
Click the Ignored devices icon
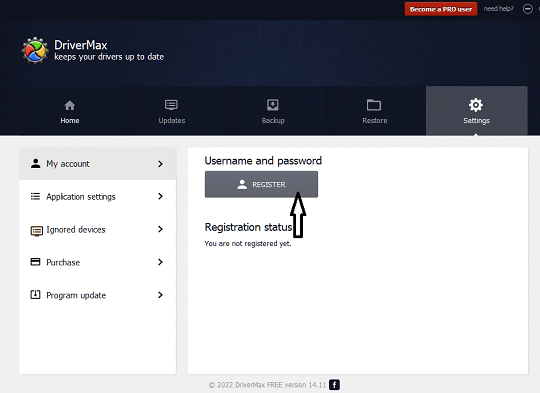pos(37,230)
